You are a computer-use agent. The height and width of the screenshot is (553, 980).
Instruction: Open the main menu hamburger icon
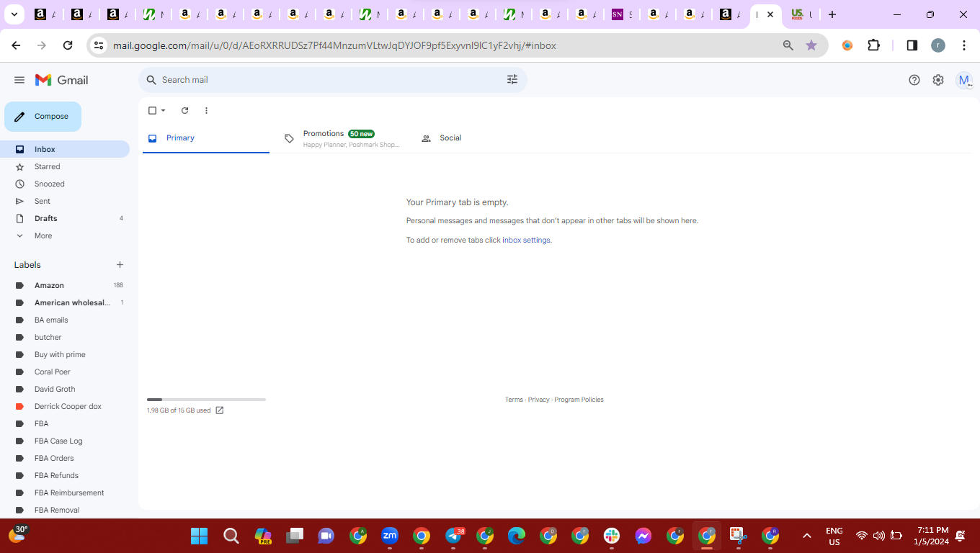click(x=19, y=80)
